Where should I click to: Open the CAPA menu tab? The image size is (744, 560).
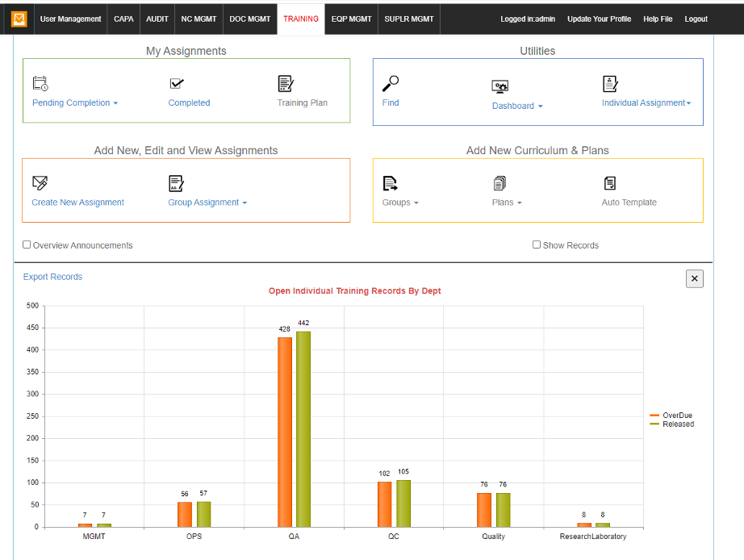[x=123, y=19]
